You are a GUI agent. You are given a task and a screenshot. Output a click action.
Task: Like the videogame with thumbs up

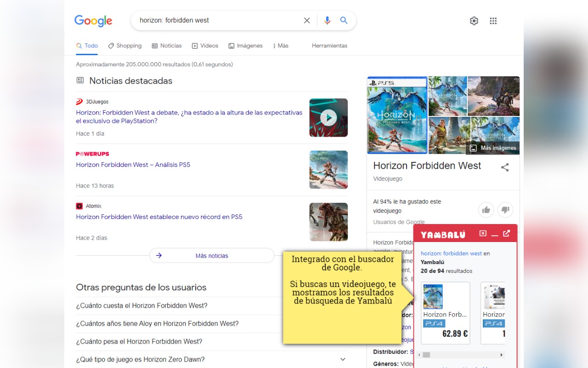point(486,210)
